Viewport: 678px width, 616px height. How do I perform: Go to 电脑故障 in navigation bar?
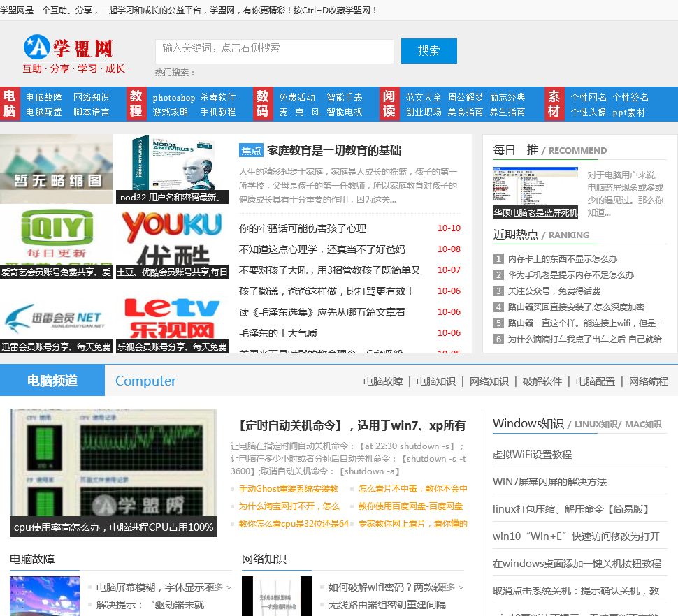click(x=44, y=97)
